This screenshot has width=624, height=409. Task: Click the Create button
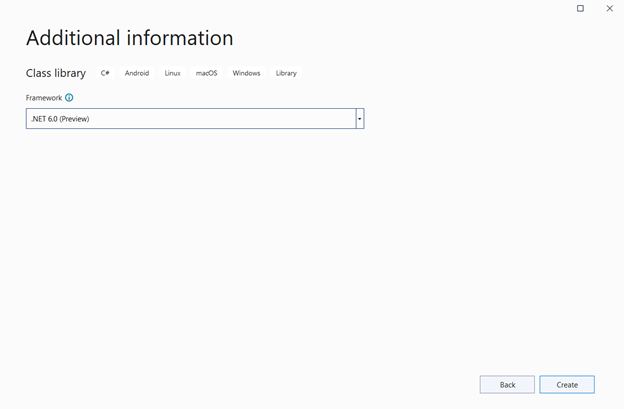click(567, 385)
